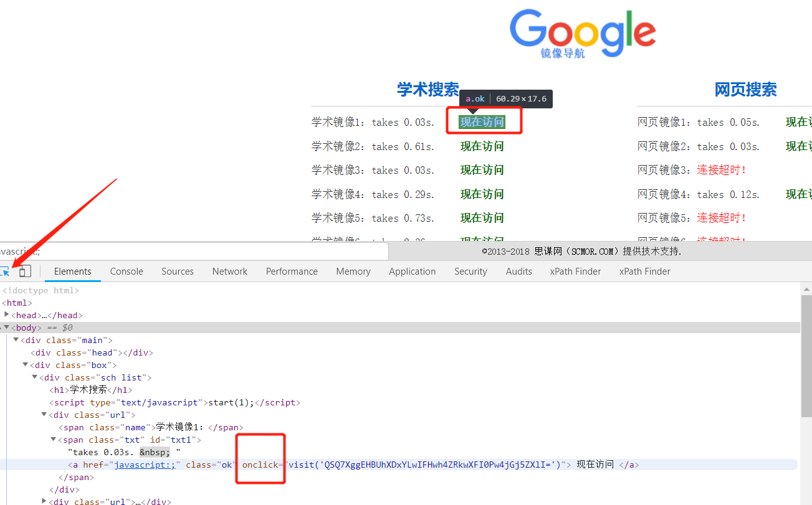Expand the head element node
812x505 pixels.
pos(6,314)
